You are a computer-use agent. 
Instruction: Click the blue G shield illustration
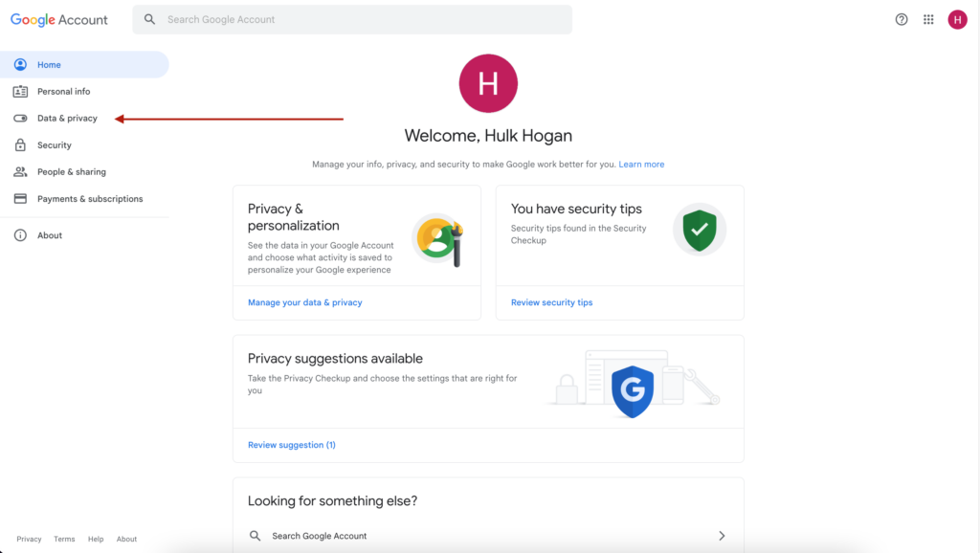coord(633,388)
